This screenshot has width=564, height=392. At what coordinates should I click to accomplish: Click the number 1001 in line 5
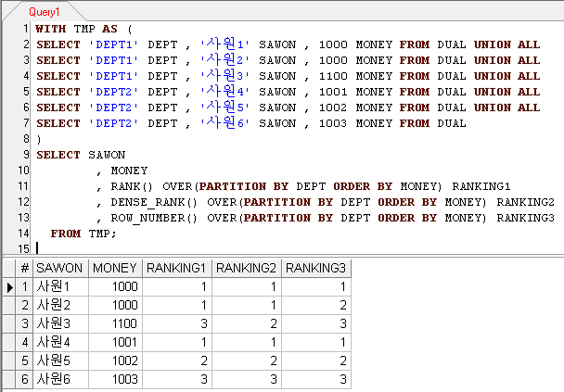pos(333,92)
